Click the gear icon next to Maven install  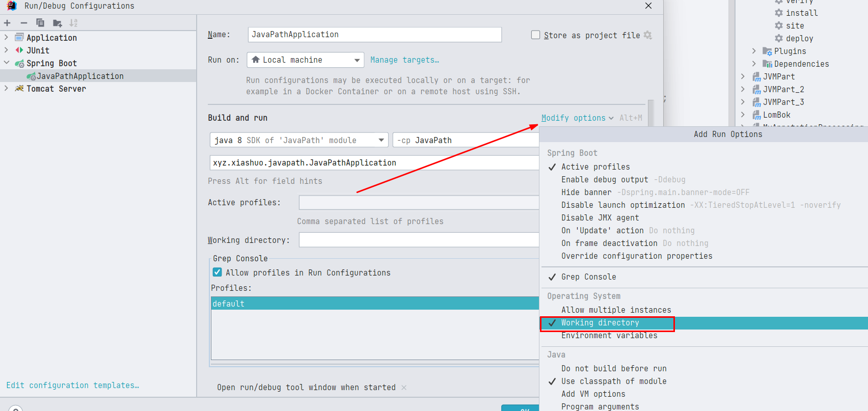[779, 13]
